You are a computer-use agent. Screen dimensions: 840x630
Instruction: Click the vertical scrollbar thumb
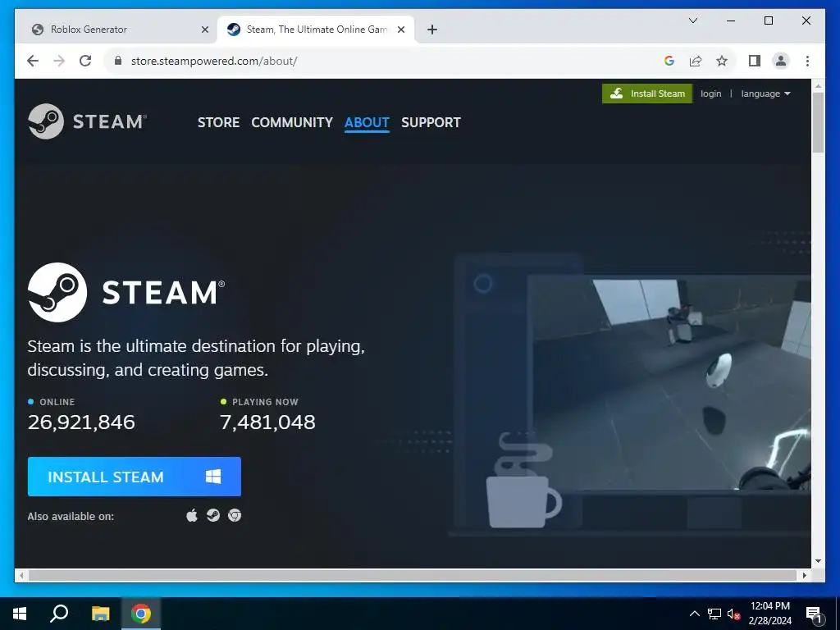point(818,123)
